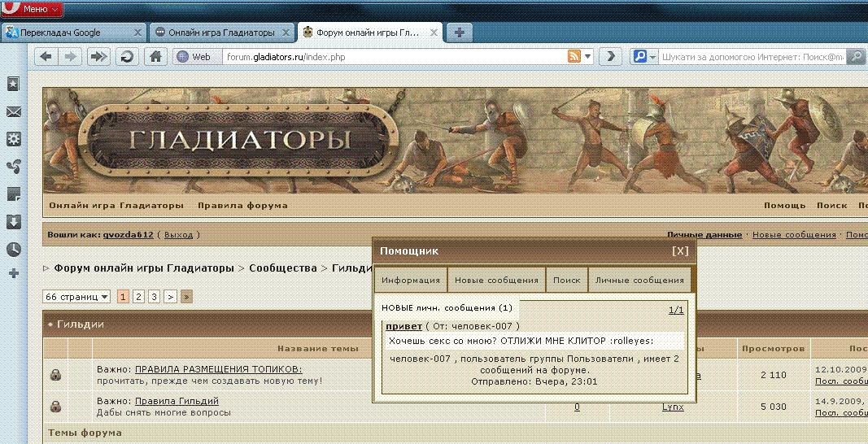Open the Bookmarks panel star icon in sidebar

tap(13, 84)
